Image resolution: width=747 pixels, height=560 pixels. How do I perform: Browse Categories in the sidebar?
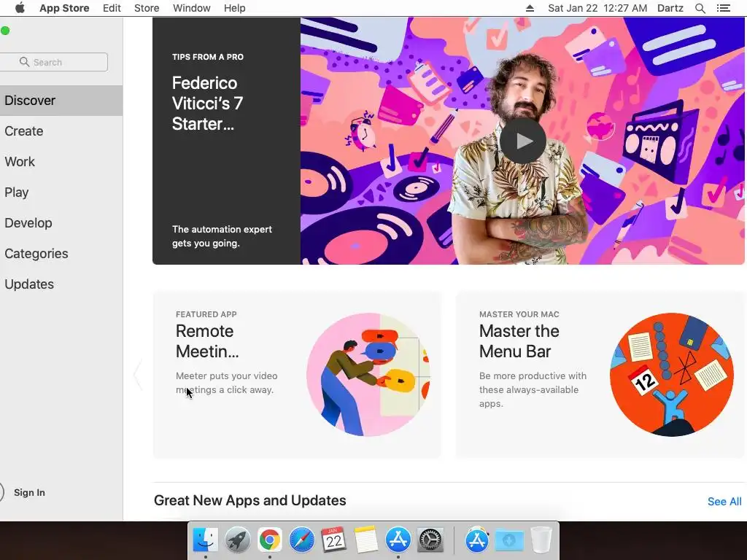coord(61,253)
